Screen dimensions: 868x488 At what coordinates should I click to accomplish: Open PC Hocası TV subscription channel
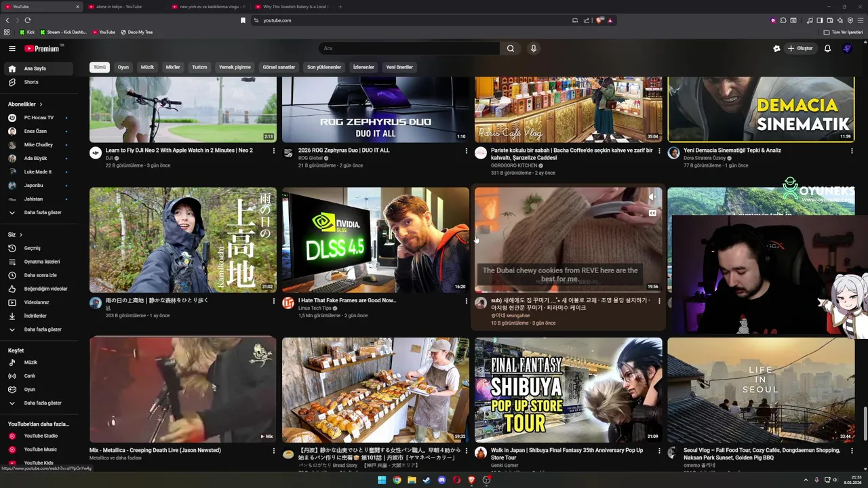pos(38,118)
